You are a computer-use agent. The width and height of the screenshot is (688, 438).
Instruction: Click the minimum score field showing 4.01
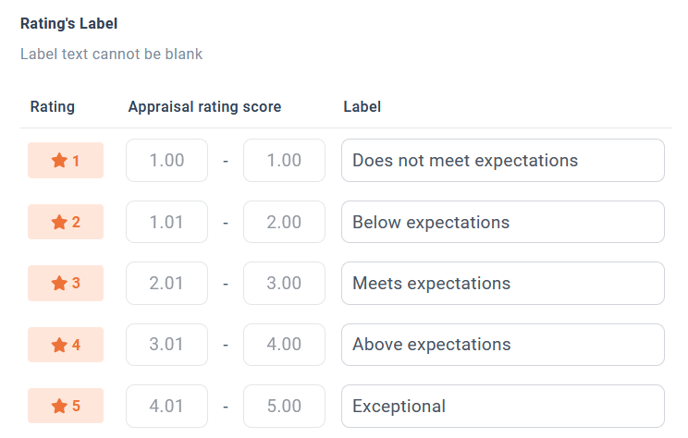tap(167, 406)
